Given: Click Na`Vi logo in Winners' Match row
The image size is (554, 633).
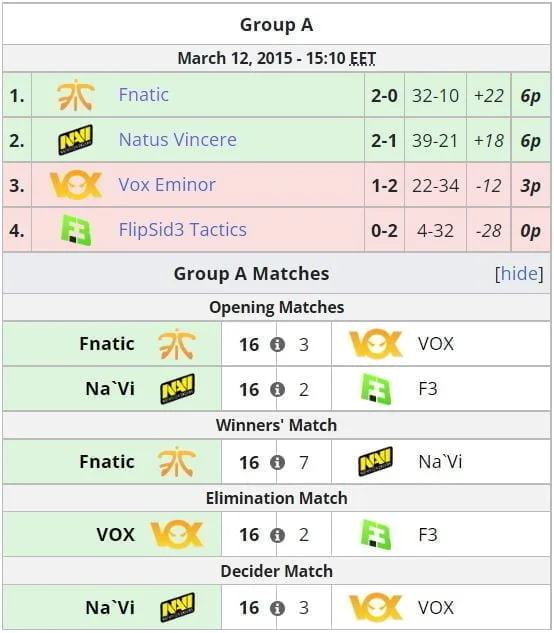Looking at the screenshot, I should (376, 461).
